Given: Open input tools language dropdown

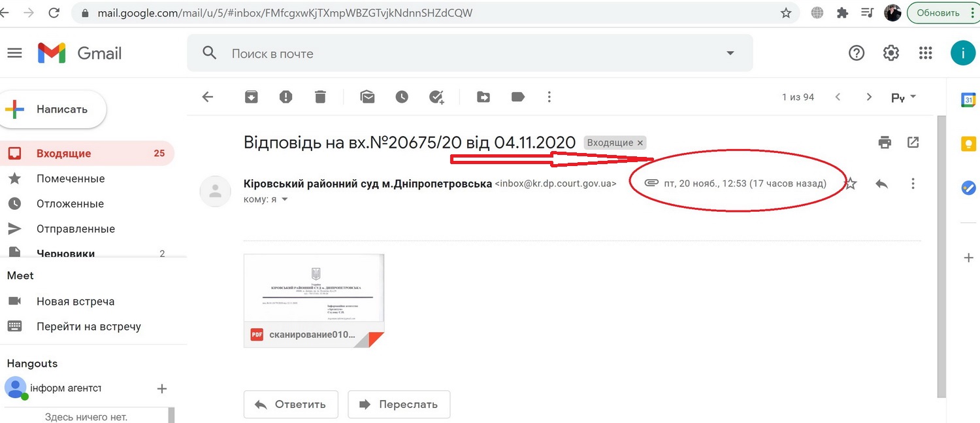Looking at the screenshot, I should point(904,97).
